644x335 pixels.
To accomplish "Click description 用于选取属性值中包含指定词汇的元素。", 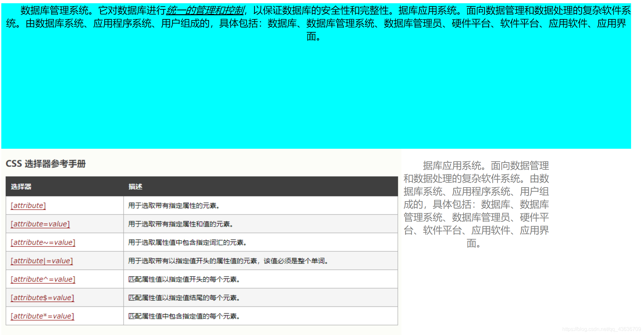I will tap(187, 243).
